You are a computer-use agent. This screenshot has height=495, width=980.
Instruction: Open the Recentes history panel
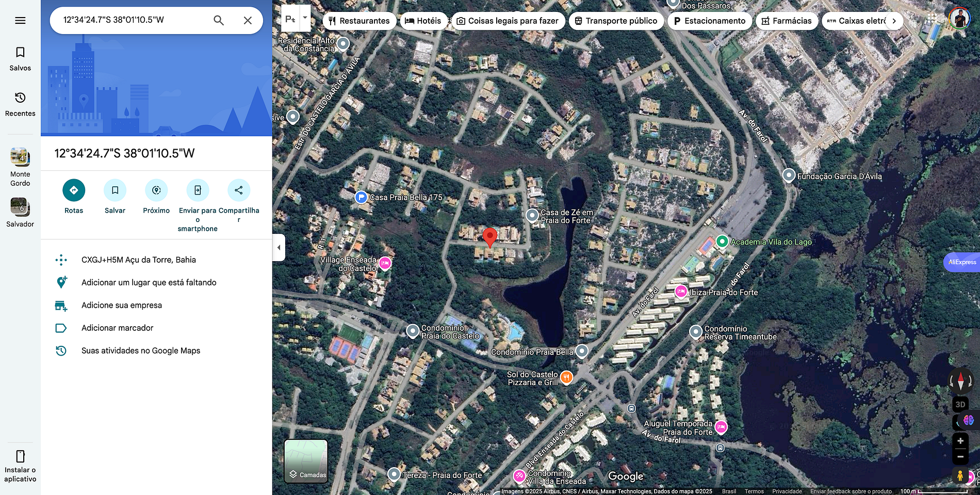20,104
